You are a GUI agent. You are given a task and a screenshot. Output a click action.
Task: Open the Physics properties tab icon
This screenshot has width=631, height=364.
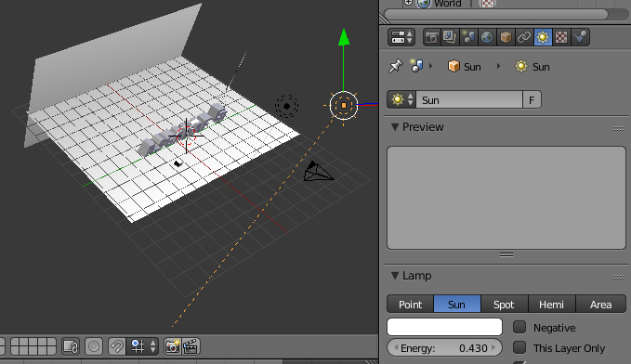580,37
